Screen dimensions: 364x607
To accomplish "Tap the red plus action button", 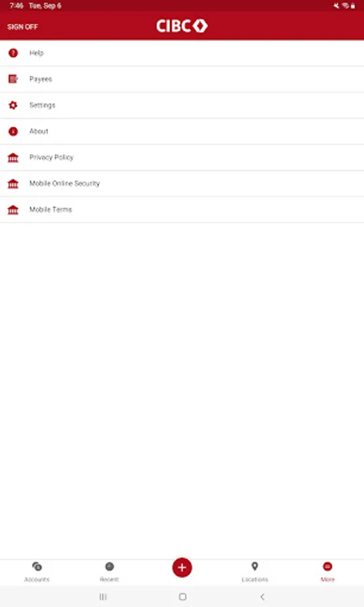I will [x=182, y=567].
